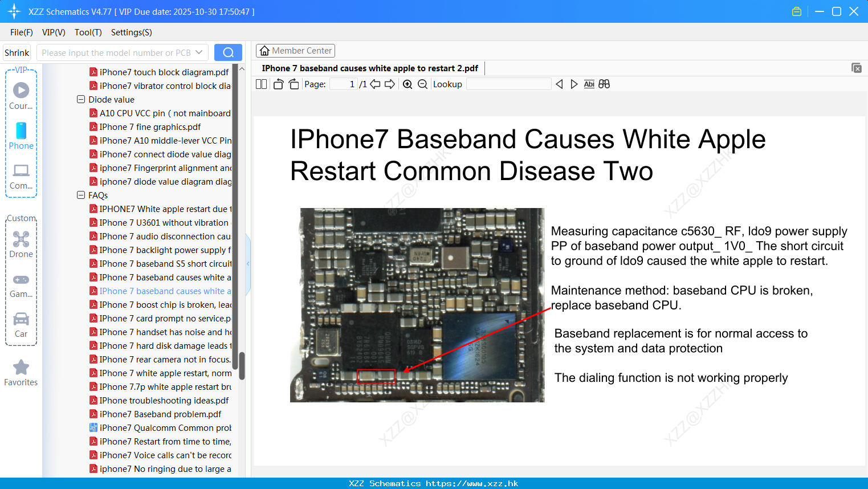868x489 pixels.
Task: Open IPhone 7 hard disk damage file
Action: pos(161,345)
